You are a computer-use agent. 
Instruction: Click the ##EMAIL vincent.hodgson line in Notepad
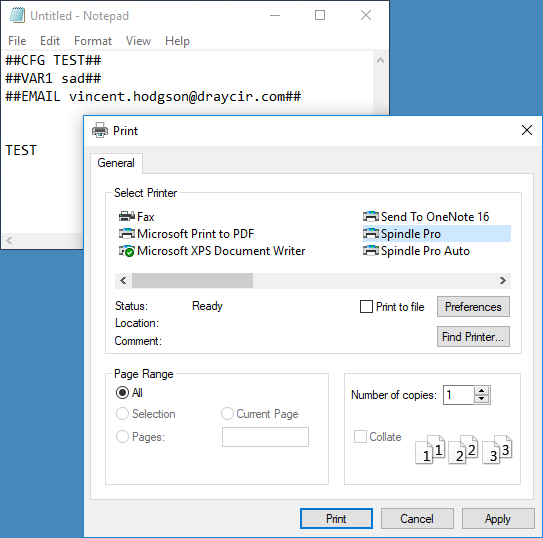(x=153, y=97)
